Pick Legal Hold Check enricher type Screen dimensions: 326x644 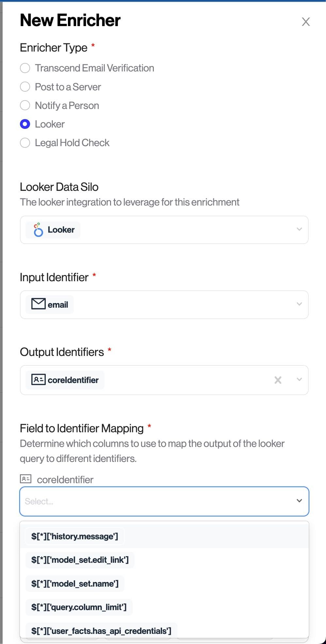[25, 143]
